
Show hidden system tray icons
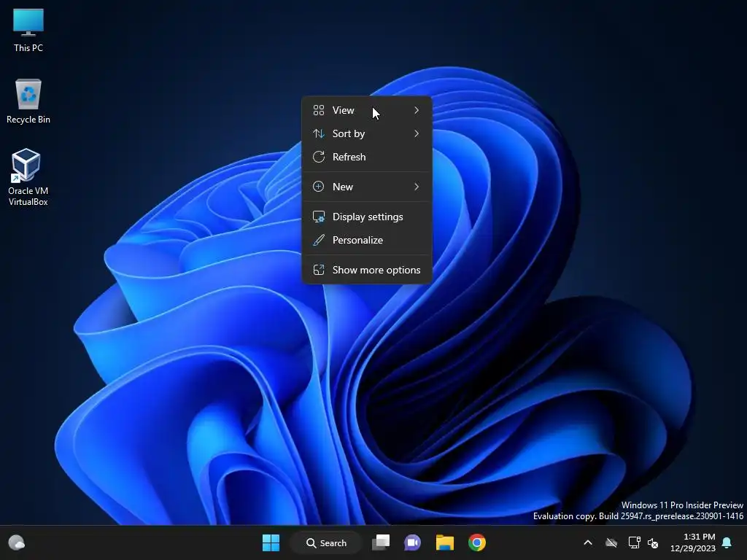(x=588, y=542)
